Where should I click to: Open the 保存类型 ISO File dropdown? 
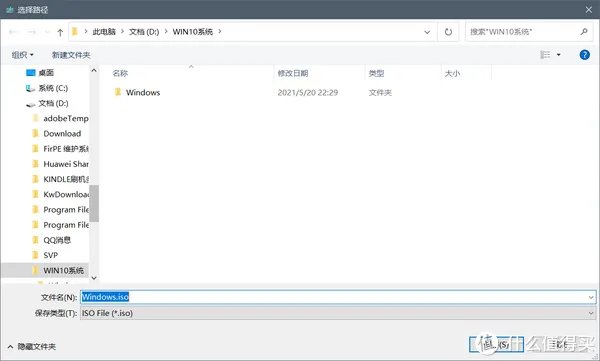338,313
